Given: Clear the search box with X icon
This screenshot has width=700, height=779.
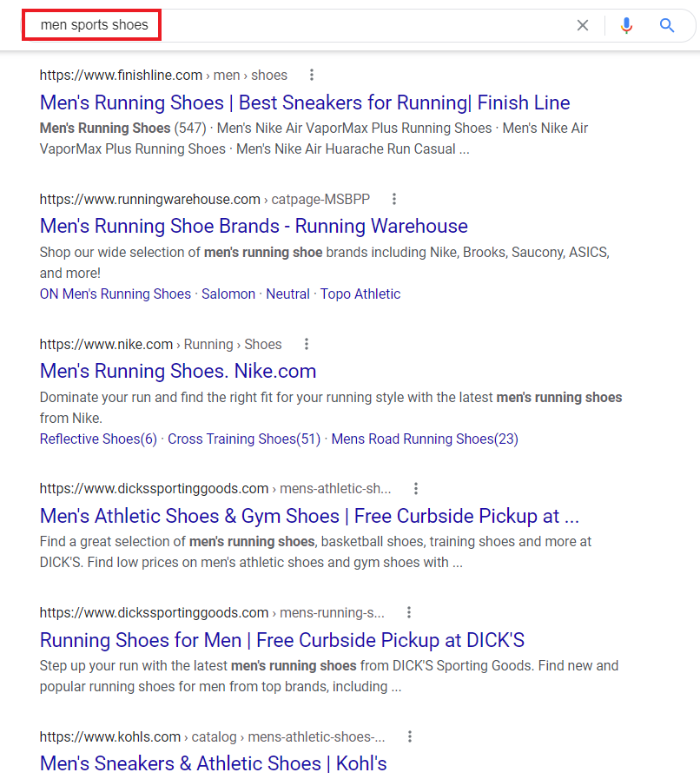Looking at the screenshot, I should [583, 25].
